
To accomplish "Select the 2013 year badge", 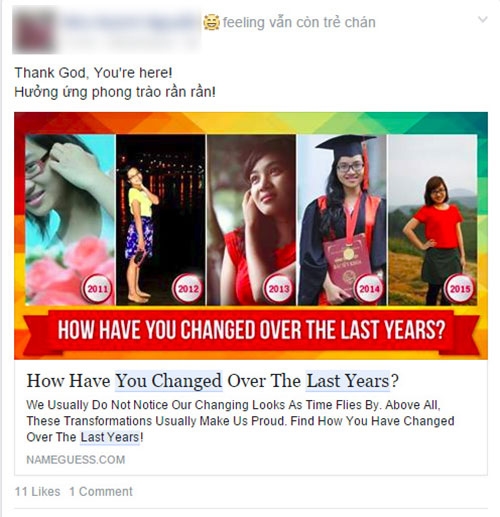I will tap(279, 288).
